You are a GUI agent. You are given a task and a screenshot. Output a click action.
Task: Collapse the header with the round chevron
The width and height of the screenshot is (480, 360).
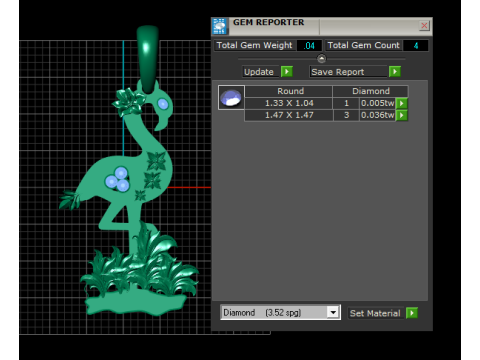click(321, 59)
